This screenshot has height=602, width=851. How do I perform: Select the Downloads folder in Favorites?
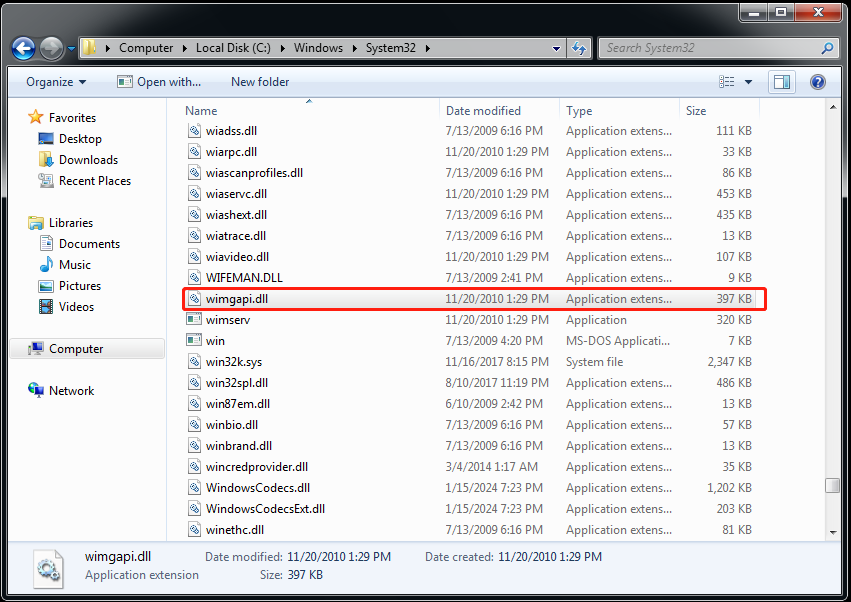pos(88,160)
